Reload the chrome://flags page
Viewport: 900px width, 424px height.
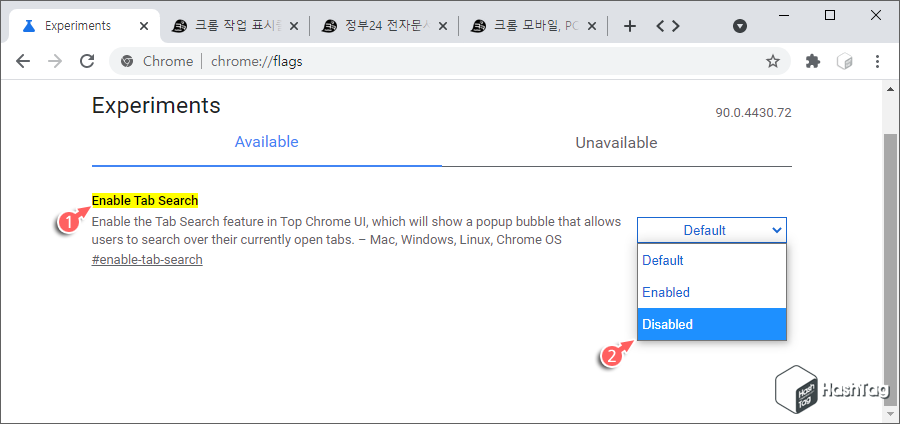pyautogui.click(x=87, y=61)
